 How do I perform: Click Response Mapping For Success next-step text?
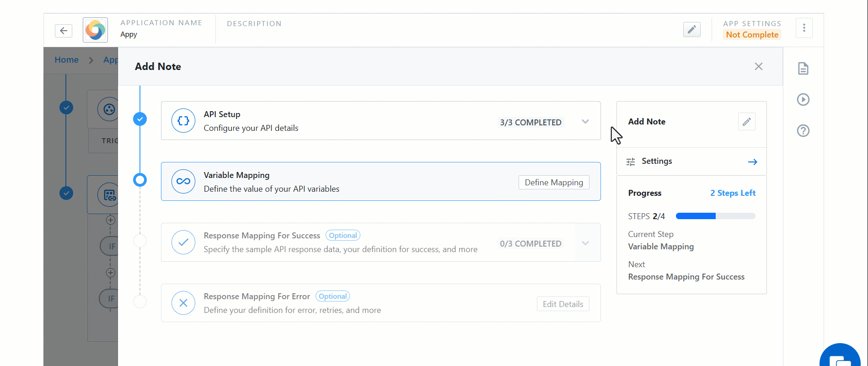[x=686, y=277]
